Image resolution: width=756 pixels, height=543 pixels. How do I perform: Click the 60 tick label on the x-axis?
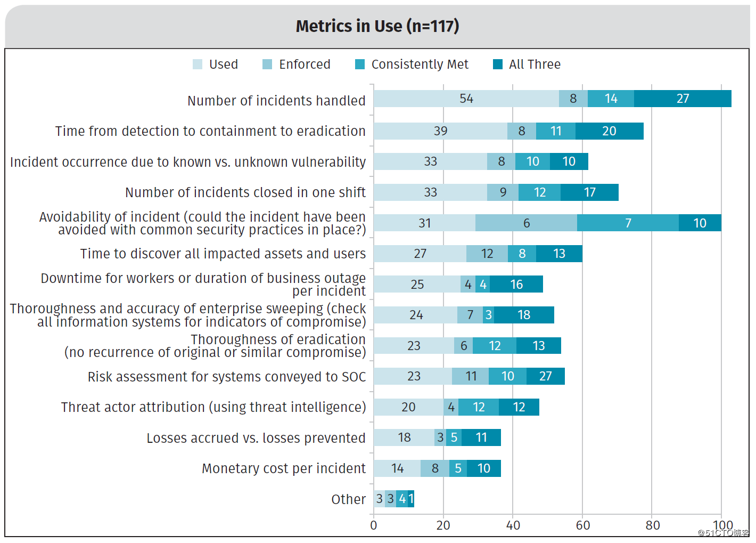[x=582, y=525]
